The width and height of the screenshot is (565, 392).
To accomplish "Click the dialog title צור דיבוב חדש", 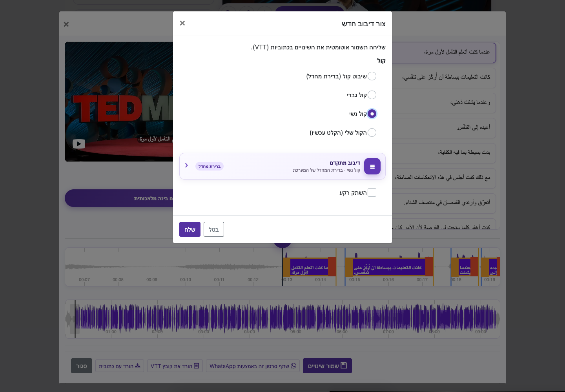I will (363, 24).
